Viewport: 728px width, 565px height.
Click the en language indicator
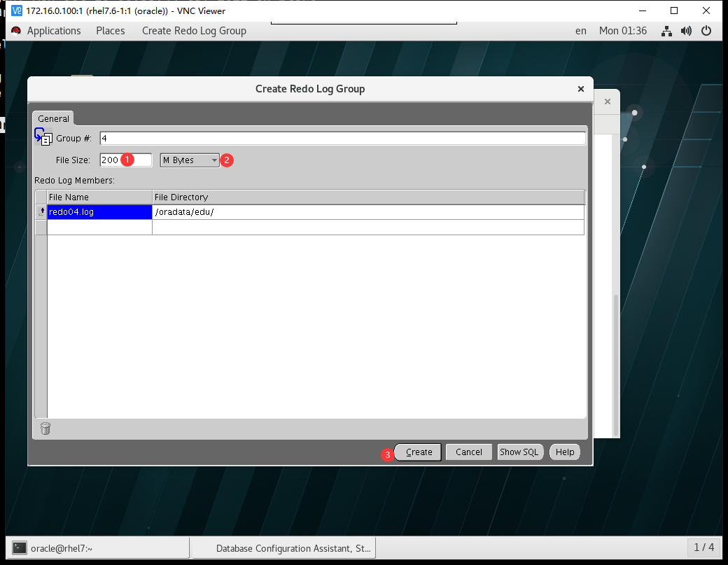click(x=581, y=31)
